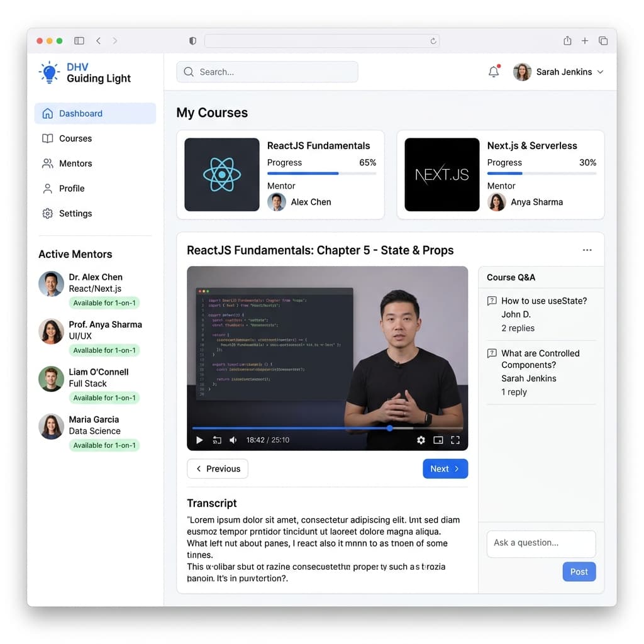Reload page using the refresh icon

pyautogui.click(x=433, y=41)
